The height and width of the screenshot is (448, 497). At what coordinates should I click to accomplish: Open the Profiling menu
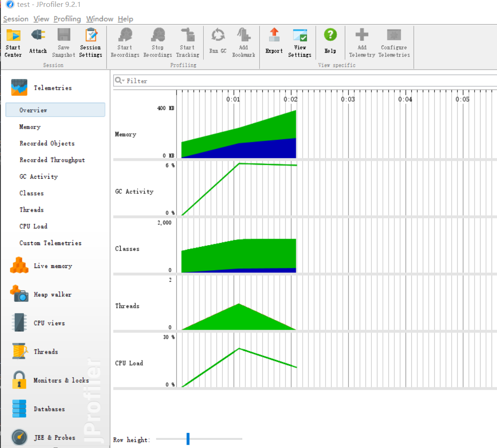pos(67,19)
